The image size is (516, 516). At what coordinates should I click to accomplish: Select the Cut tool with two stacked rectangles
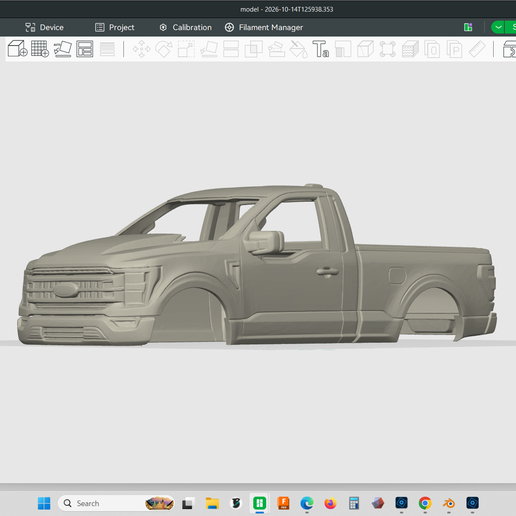tap(231, 49)
